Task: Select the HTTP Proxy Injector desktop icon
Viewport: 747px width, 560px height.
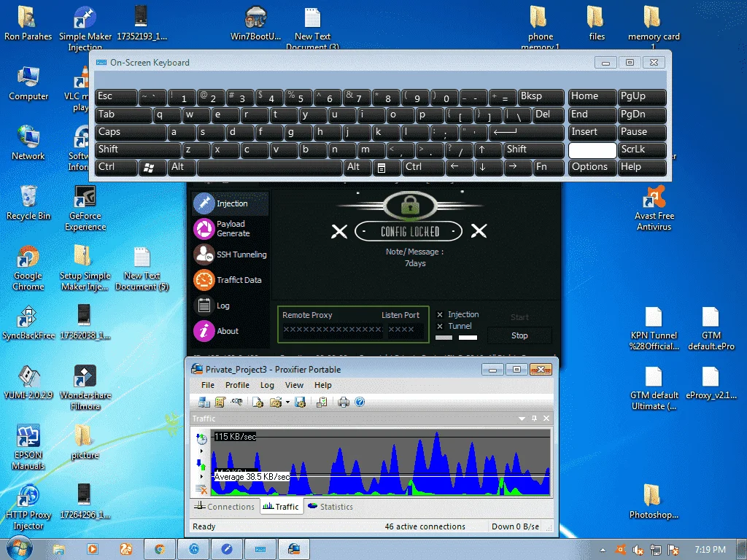Action: [x=28, y=507]
